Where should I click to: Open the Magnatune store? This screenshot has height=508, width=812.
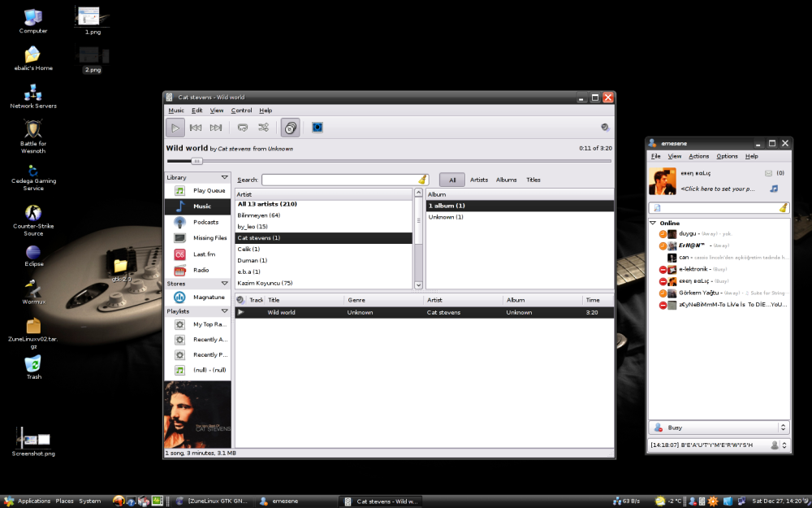click(x=197, y=297)
